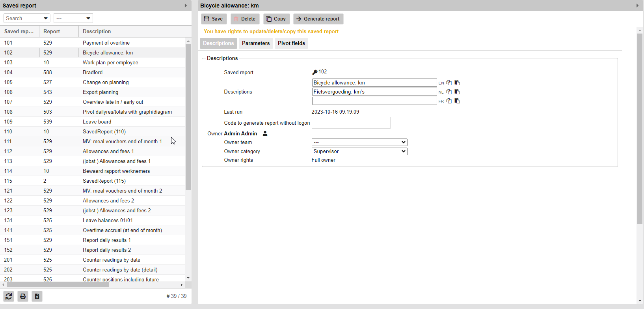Click the code to generate report field

[351, 123]
